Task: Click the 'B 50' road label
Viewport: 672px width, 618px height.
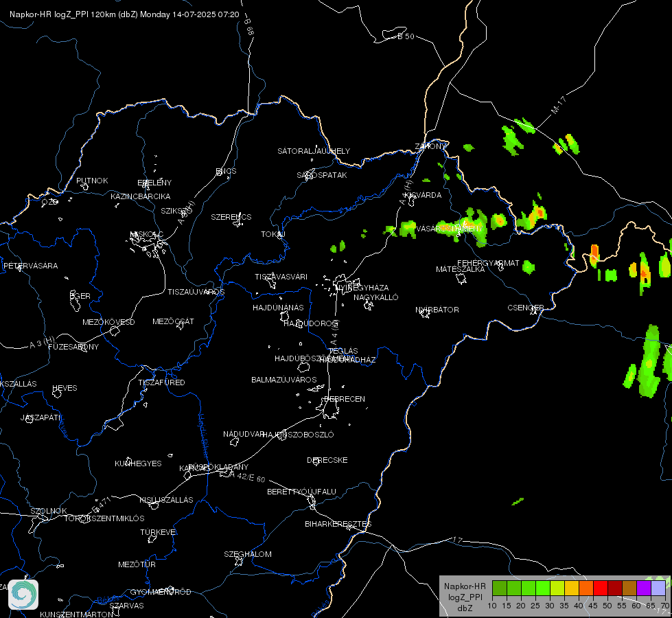Action: (406, 36)
